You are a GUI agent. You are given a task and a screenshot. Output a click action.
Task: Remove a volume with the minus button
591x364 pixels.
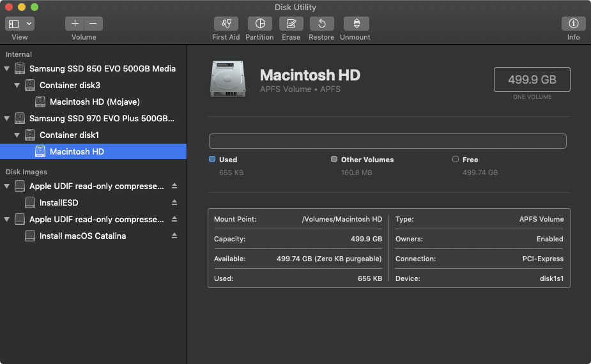tap(93, 24)
